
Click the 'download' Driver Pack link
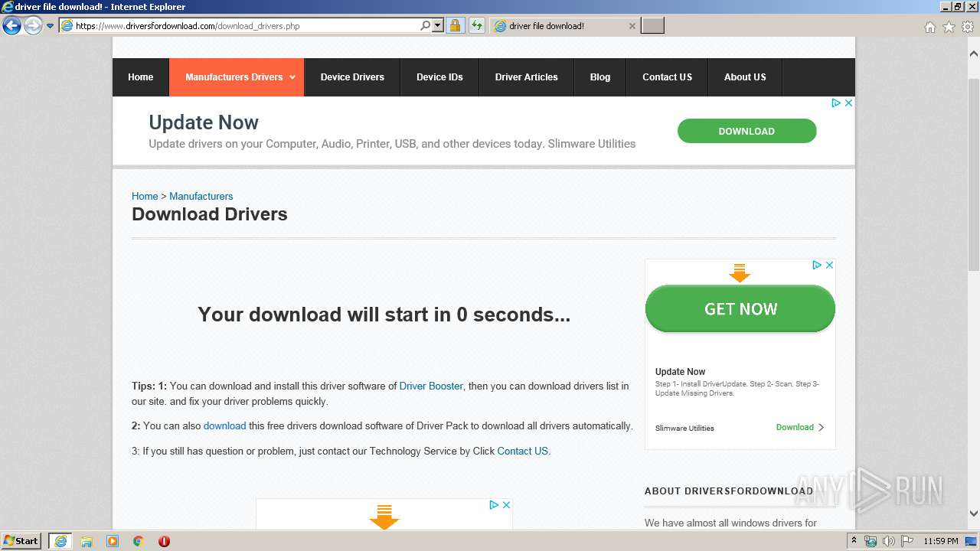click(224, 425)
